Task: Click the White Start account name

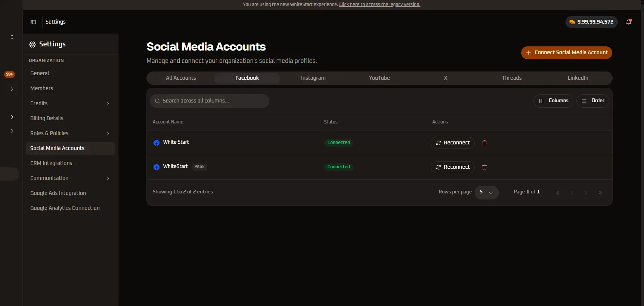Action: [176, 142]
